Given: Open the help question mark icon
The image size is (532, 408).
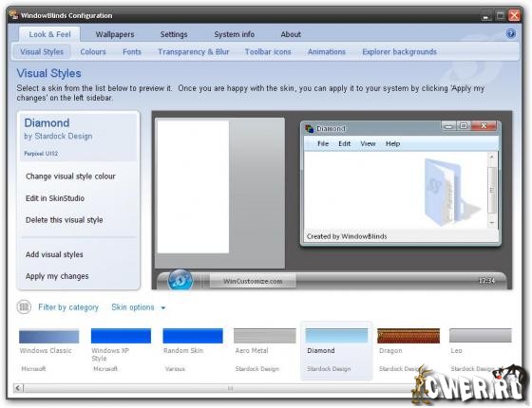Looking at the screenshot, I should (x=511, y=34).
